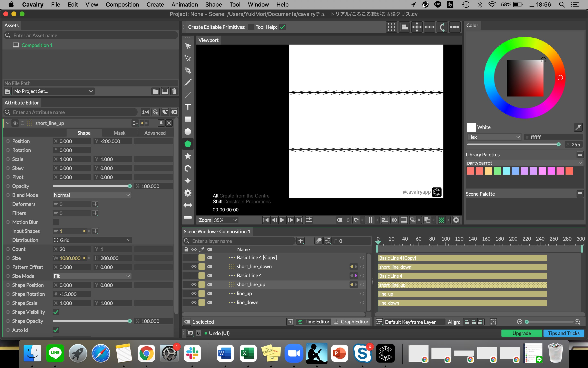The width and height of the screenshot is (588, 368).
Task: Click the alpha slider handle in Color panel
Action: [559, 145]
